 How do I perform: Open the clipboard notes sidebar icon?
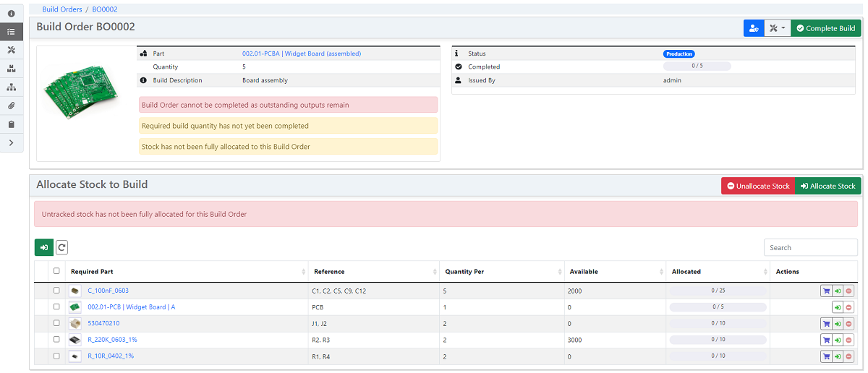point(12,124)
